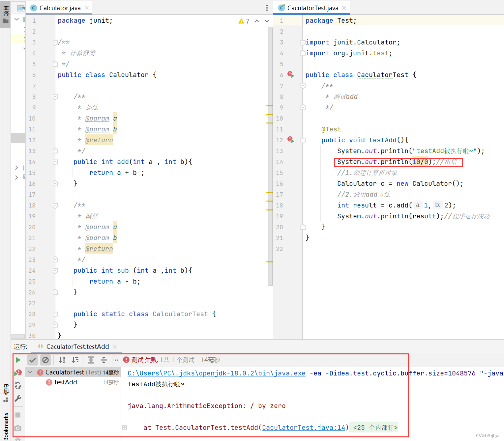Click run gutter icon beside testAdd method

tap(291, 140)
